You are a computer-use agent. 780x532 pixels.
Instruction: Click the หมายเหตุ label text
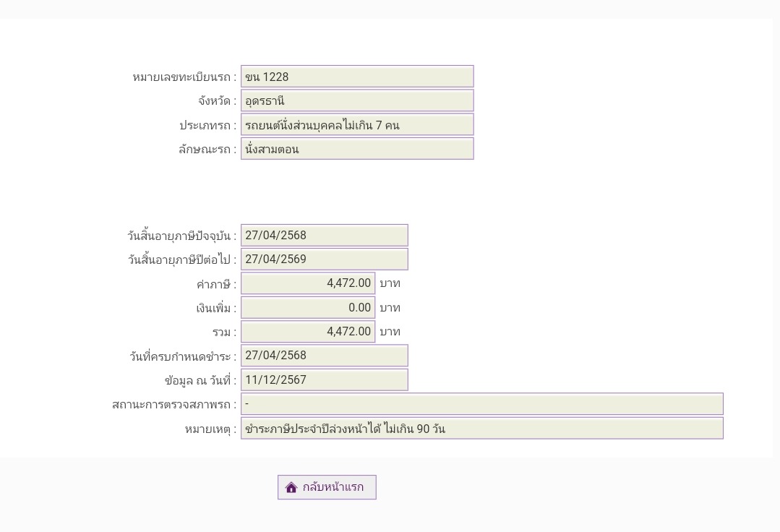pyautogui.click(x=210, y=429)
